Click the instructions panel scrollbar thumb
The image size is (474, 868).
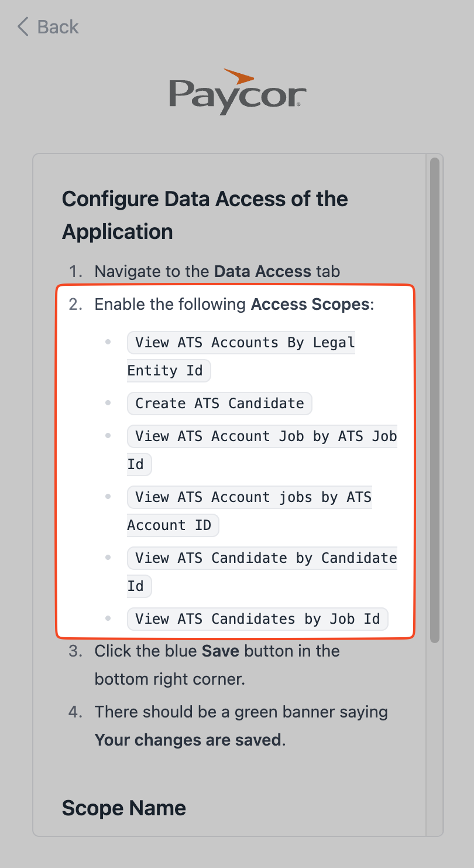(434, 398)
